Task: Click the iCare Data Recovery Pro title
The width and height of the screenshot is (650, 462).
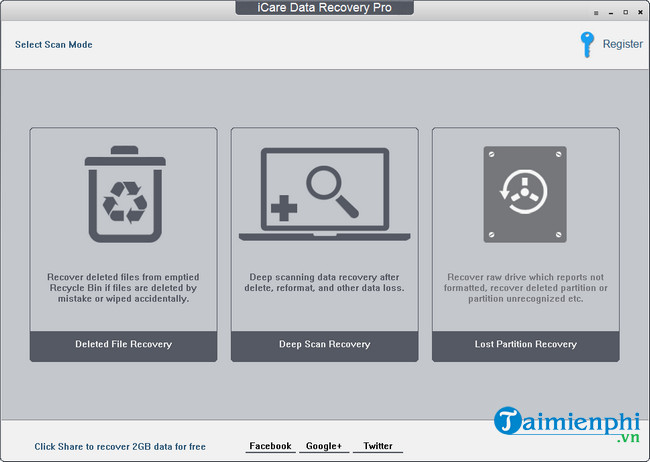Action: click(x=324, y=8)
